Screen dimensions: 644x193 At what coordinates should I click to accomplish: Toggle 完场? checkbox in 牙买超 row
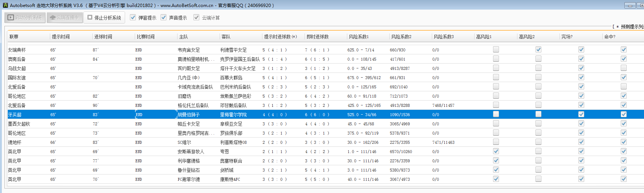click(581, 114)
